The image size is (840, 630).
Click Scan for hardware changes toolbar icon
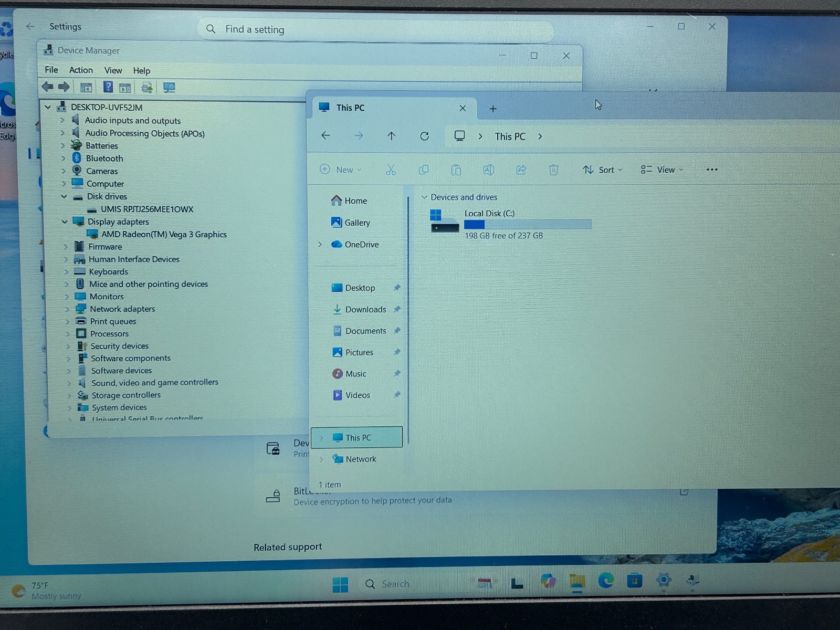click(x=169, y=88)
